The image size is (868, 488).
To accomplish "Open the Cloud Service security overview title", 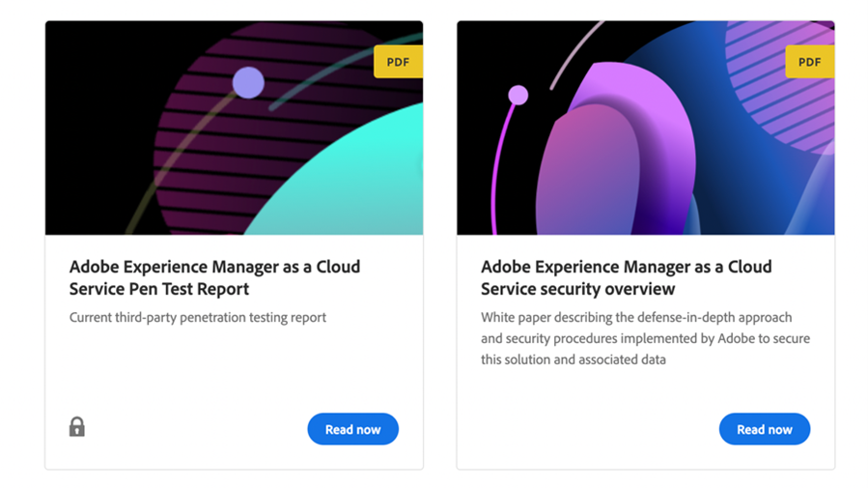I will coord(626,277).
